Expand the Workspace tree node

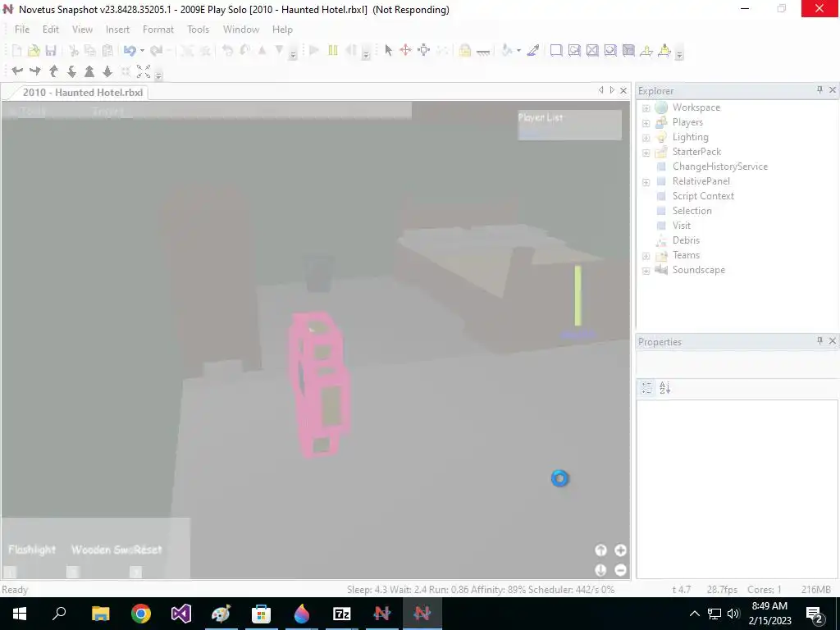click(x=646, y=108)
